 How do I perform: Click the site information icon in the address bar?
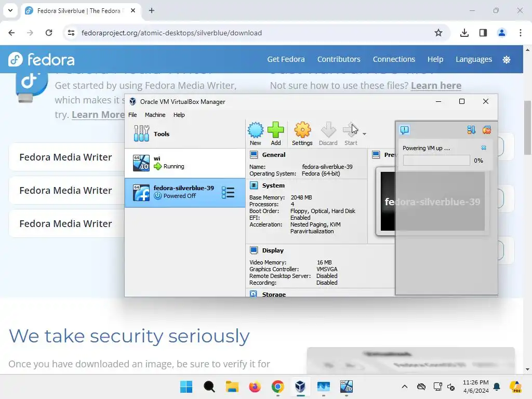tap(71, 33)
